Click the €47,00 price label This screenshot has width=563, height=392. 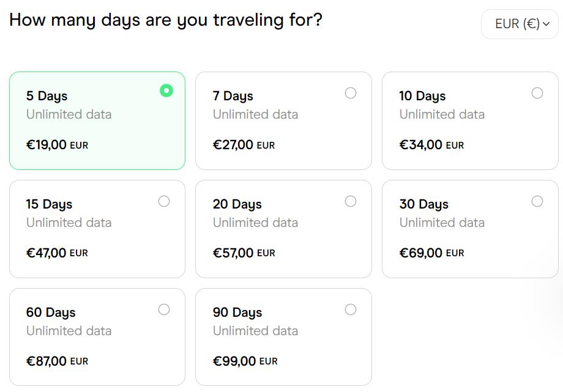(x=45, y=253)
